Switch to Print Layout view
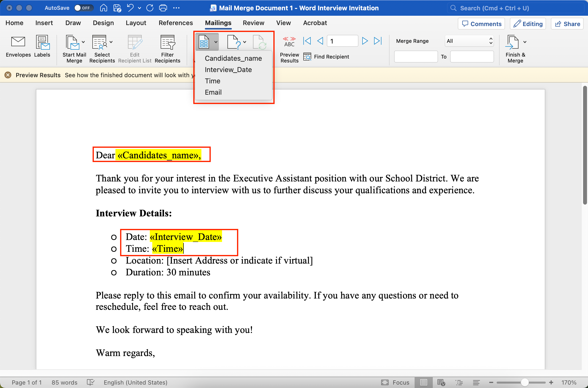This screenshot has height=388, width=588. (423, 382)
